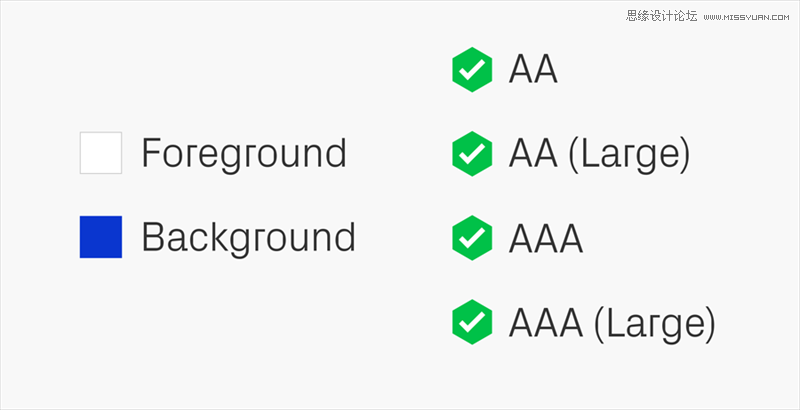Click the AAA letters before (Large)
The width and height of the screenshot is (800, 410).
[x=546, y=322]
